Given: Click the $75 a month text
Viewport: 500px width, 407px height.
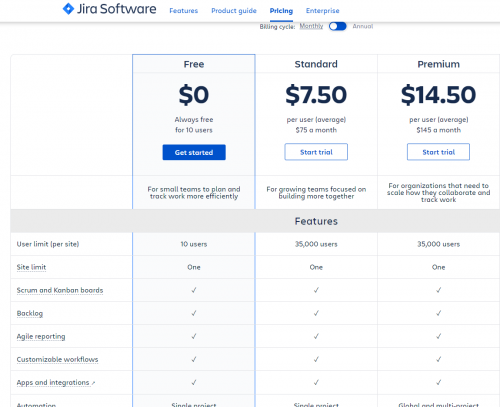Looking at the screenshot, I should (x=316, y=130).
